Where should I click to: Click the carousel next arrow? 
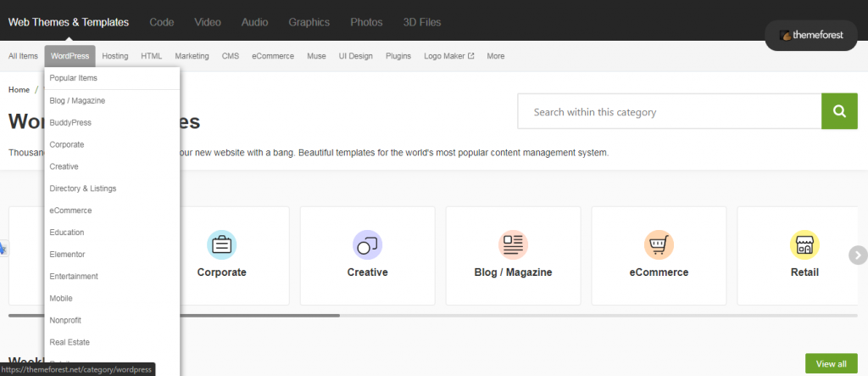(858, 255)
